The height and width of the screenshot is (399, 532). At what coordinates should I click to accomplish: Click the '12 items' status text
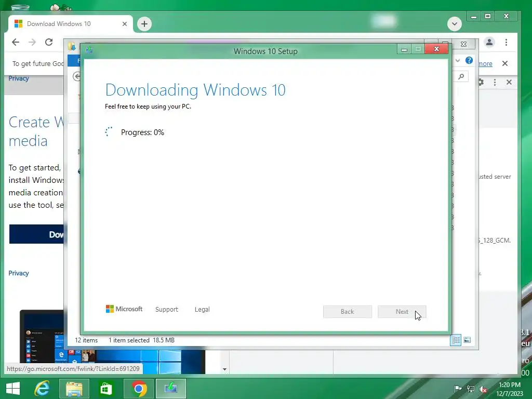(86, 340)
